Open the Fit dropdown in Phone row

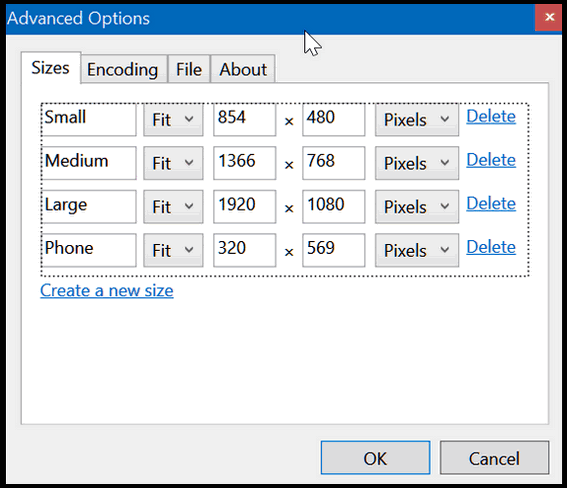(x=173, y=250)
